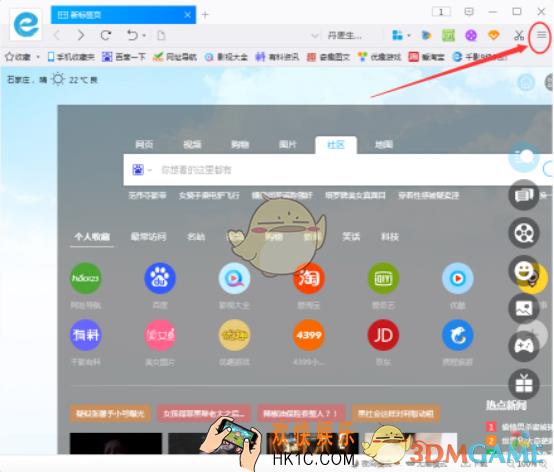Click the blue tag toolbar icon

[x=426, y=35]
